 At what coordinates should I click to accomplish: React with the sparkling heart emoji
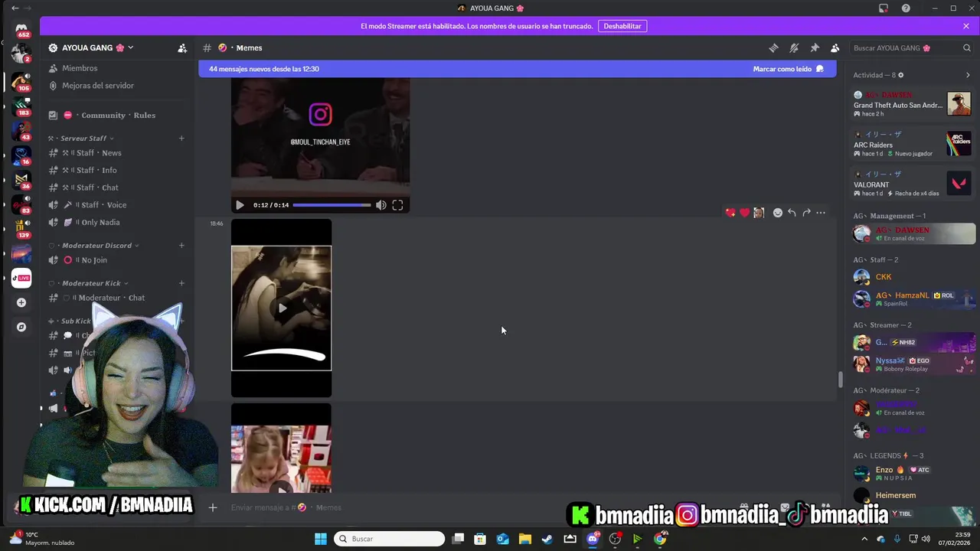click(x=730, y=213)
